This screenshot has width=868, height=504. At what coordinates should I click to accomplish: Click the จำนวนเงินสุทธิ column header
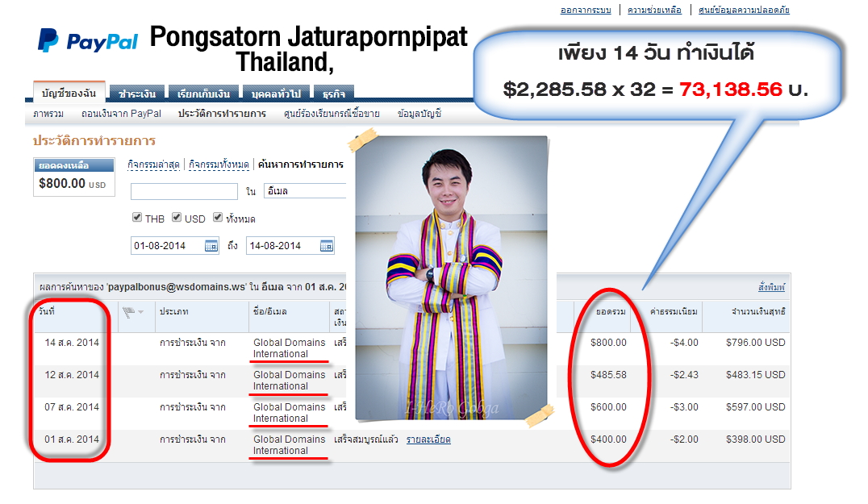pos(758,311)
